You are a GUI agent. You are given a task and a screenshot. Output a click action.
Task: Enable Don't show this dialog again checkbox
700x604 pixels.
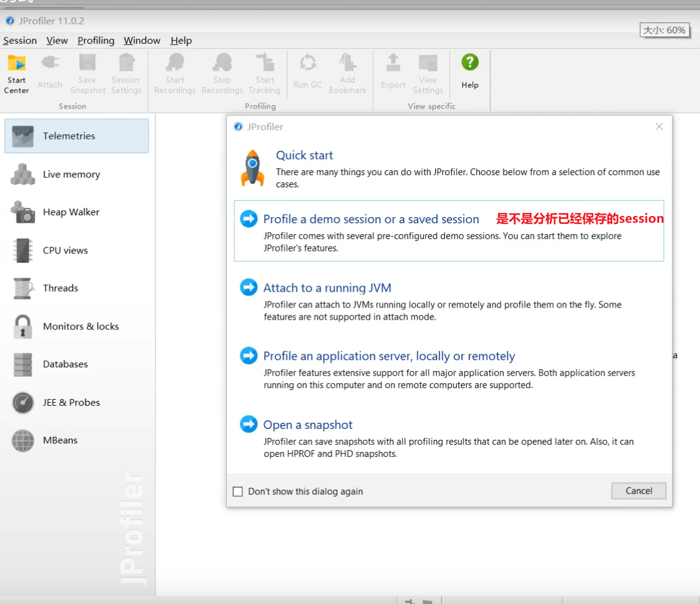coord(238,491)
